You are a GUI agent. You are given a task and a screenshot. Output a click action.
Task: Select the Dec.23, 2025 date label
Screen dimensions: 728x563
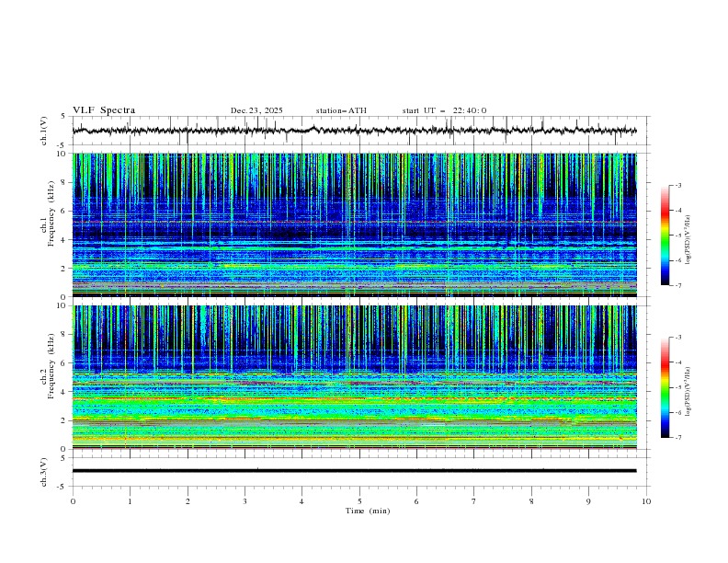256,110
